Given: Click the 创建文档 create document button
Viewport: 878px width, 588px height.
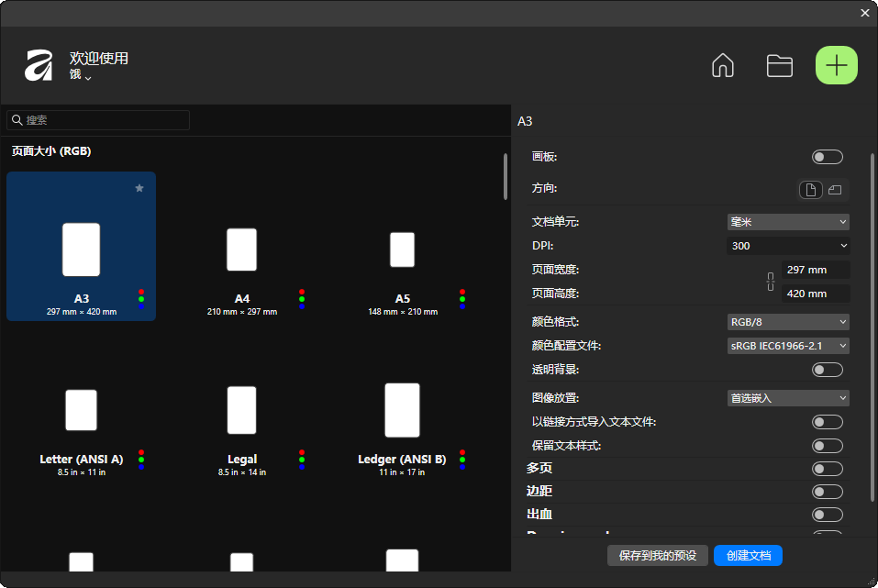Looking at the screenshot, I should 748,556.
